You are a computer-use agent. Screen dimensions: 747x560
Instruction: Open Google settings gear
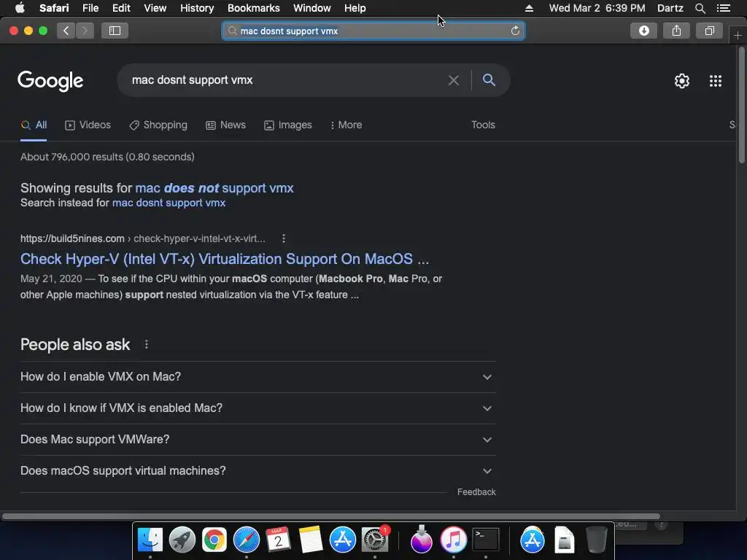[x=682, y=81]
